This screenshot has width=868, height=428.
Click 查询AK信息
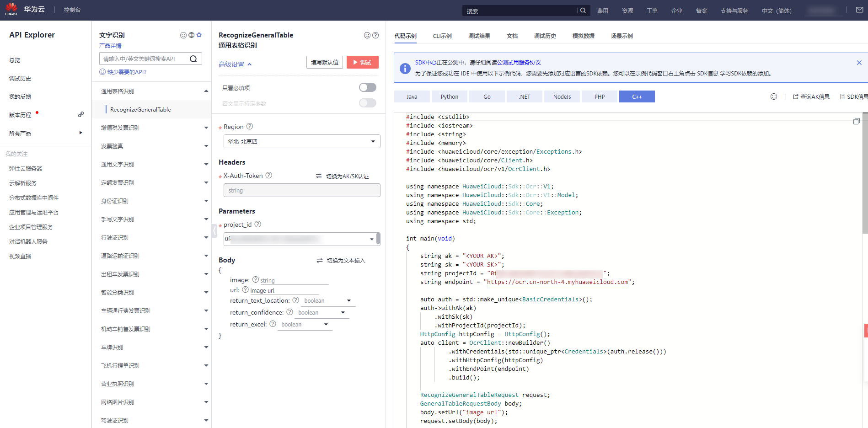811,96
